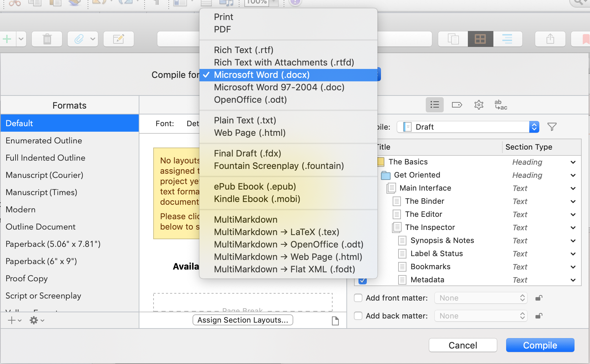Click Assign Section Layouts button
The width and height of the screenshot is (590, 364).
(x=243, y=320)
